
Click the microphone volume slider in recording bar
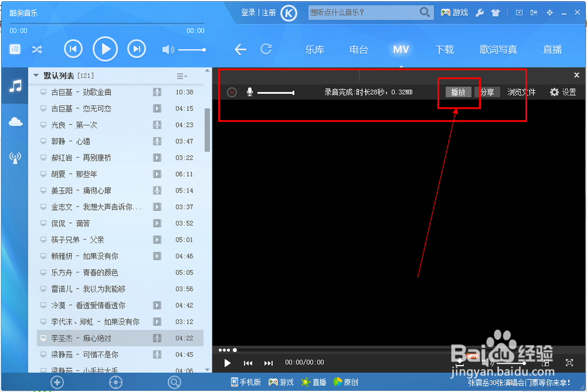275,93
